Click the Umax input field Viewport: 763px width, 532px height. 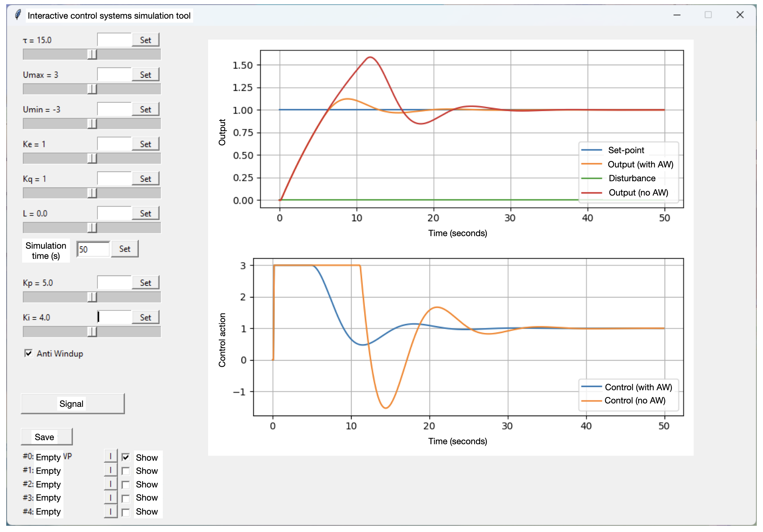pos(115,75)
